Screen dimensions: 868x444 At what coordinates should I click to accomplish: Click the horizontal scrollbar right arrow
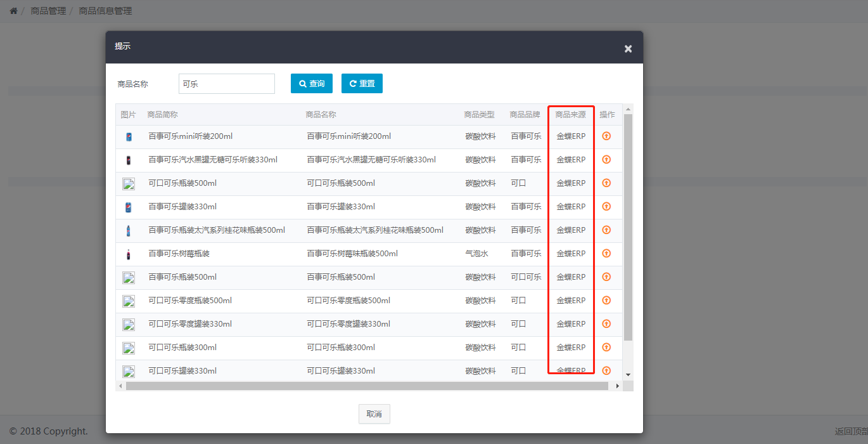pyautogui.click(x=618, y=386)
